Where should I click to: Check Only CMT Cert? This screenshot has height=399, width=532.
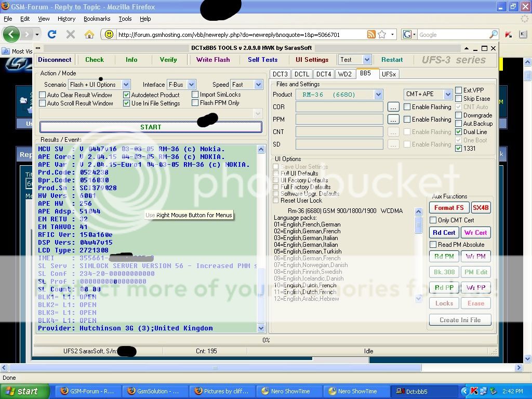pos(433,220)
